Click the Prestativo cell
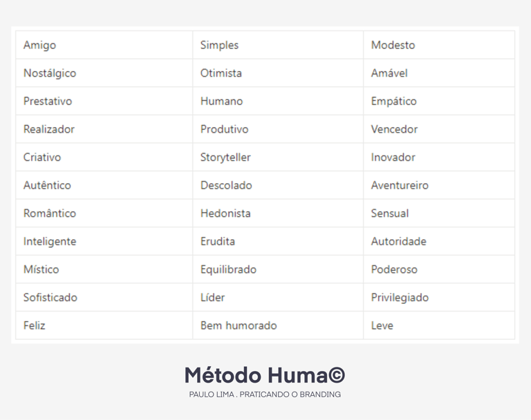This screenshot has width=531, height=420. click(48, 101)
